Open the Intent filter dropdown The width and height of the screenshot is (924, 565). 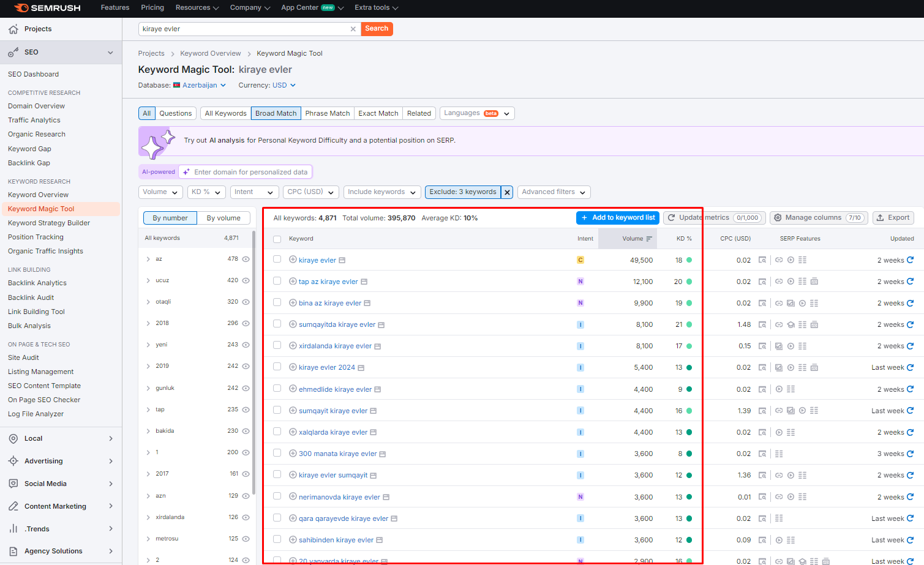(255, 192)
